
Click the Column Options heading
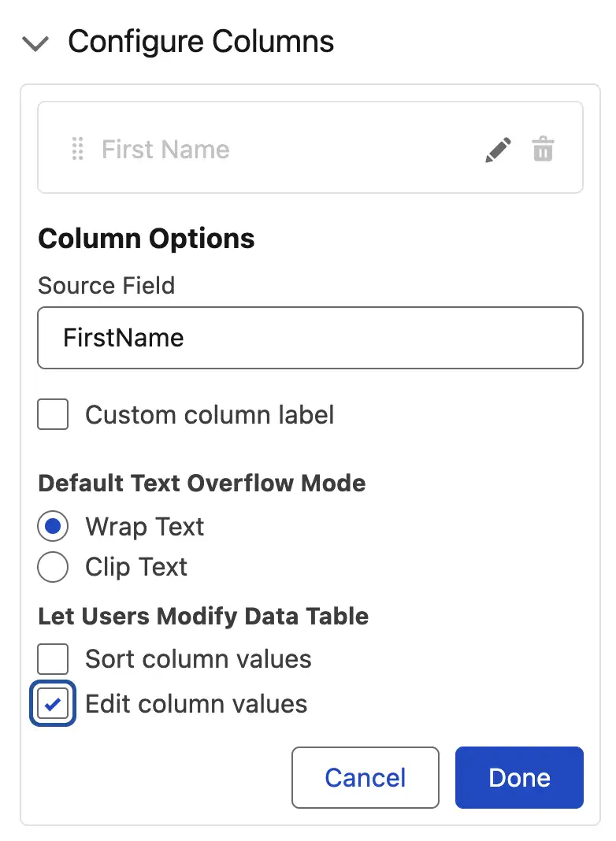point(147,239)
